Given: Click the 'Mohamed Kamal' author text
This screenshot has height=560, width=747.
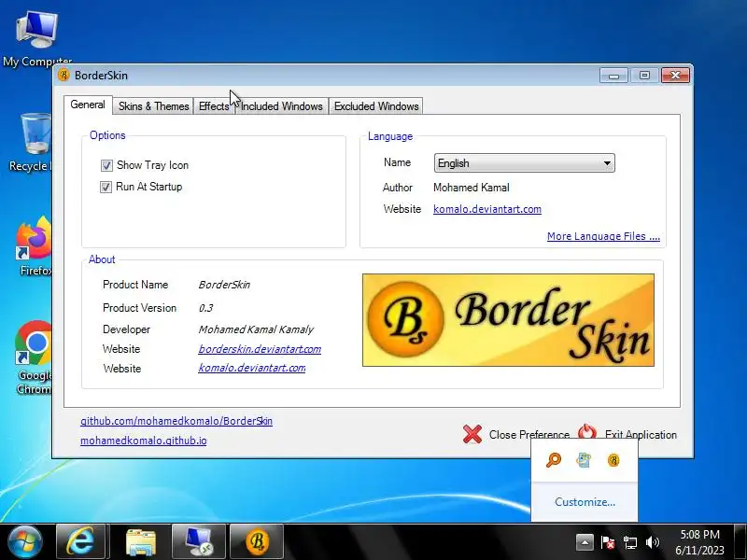Looking at the screenshot, I should tap(472, 188).
